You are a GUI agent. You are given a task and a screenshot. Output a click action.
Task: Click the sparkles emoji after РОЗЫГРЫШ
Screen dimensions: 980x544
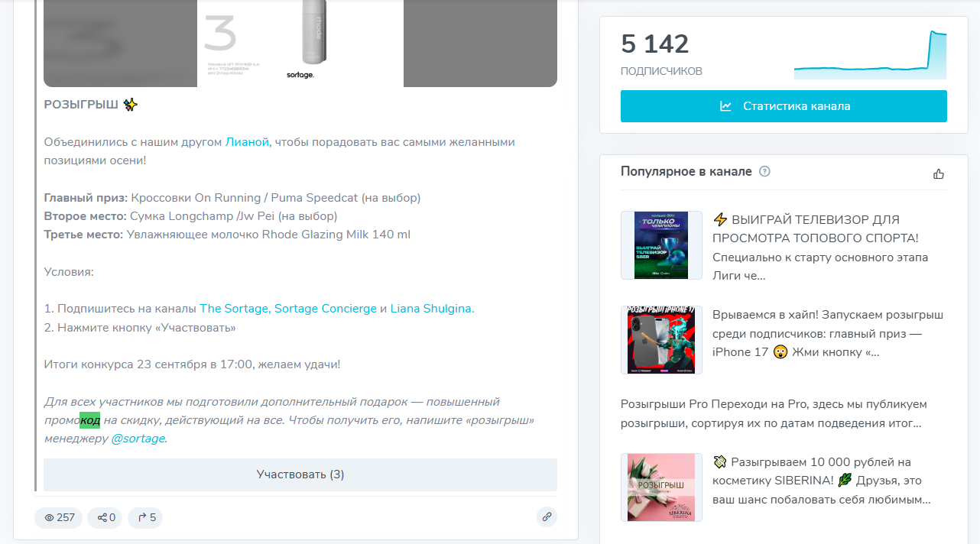[129, 104]
